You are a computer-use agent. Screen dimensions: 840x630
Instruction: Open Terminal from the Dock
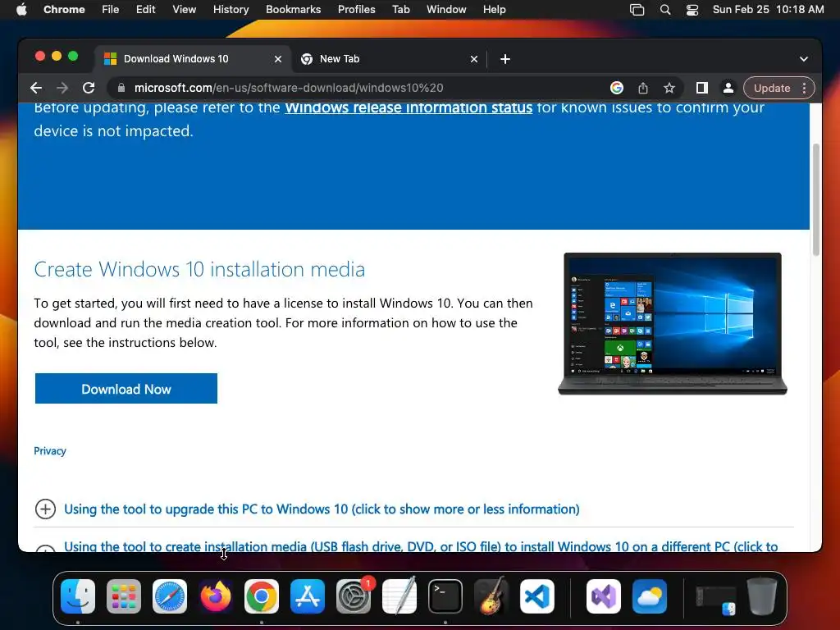[445, 596]
